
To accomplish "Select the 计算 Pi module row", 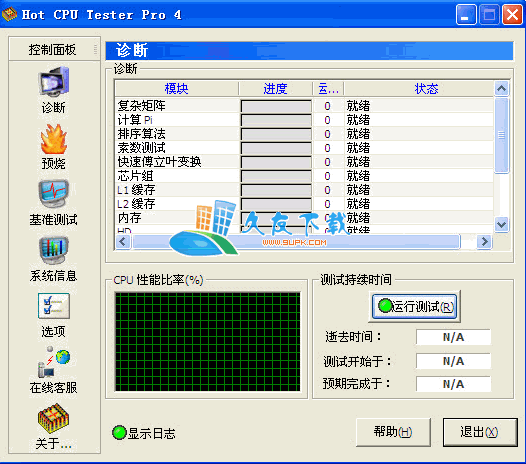I will 304,120.
